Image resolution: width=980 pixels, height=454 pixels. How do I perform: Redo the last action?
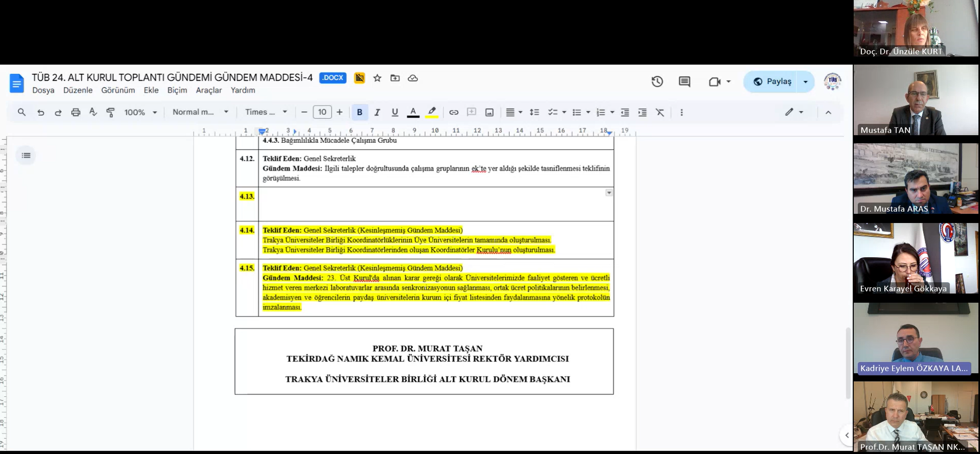(x=58, y=112)
